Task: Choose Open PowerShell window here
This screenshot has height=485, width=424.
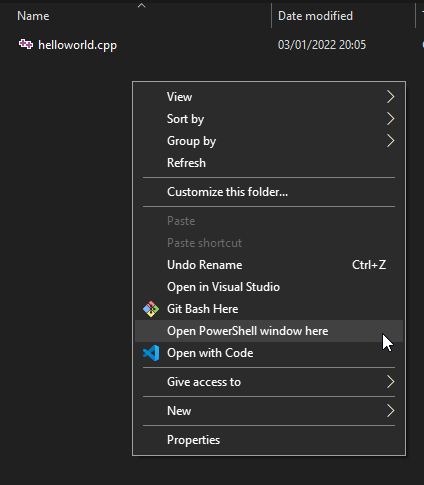Action: pos(269,331)
